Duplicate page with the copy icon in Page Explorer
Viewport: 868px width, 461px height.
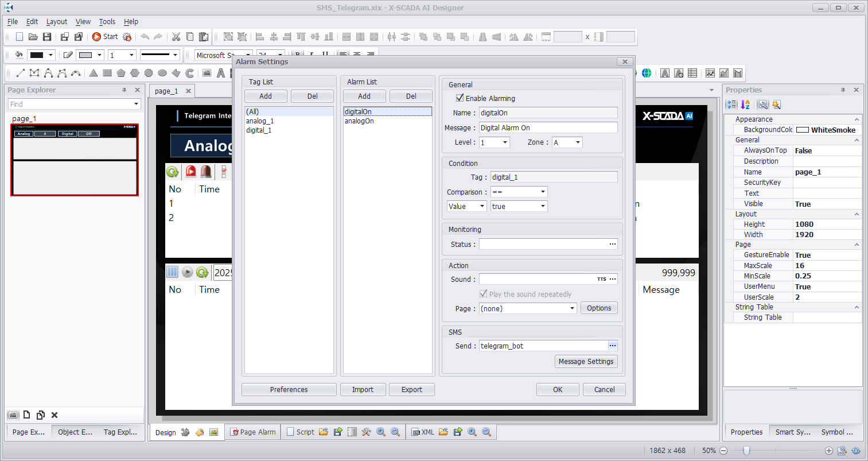pos(41,414)
